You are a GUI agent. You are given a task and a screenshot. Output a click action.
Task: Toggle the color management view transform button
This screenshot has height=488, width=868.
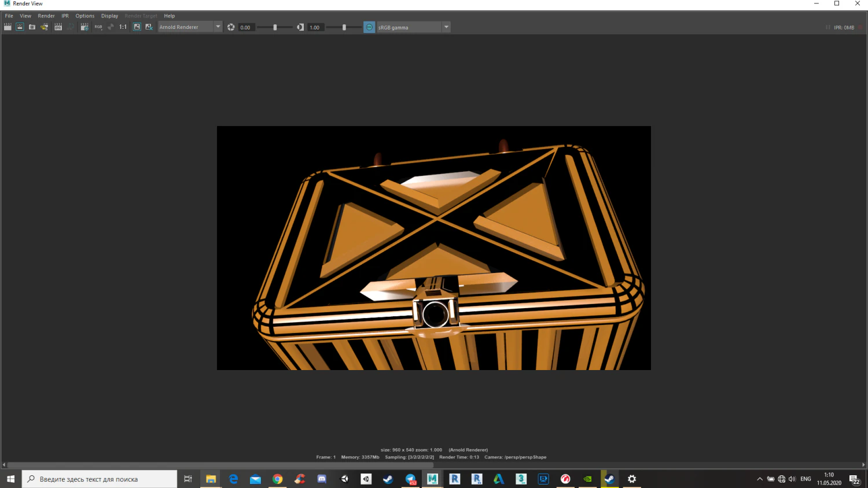pyautogui.click(x=369, y=27)
